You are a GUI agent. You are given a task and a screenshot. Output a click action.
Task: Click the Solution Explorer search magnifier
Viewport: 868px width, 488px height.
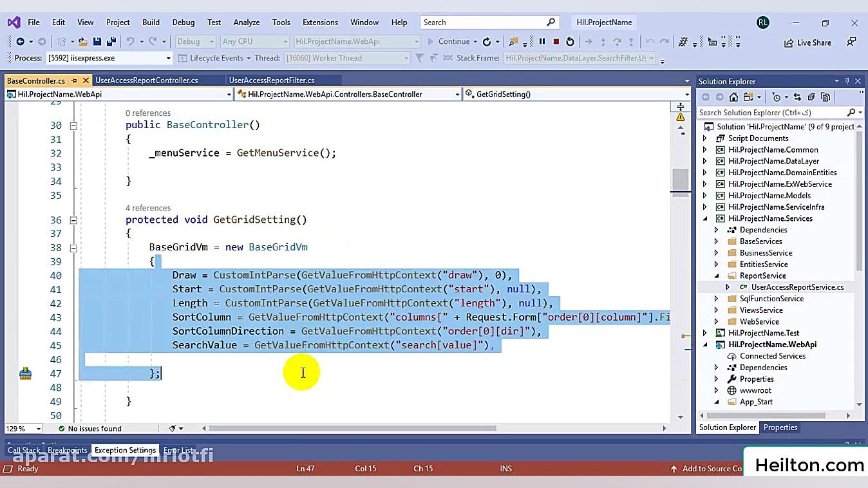pyautogui.click(x=851, y=113)
